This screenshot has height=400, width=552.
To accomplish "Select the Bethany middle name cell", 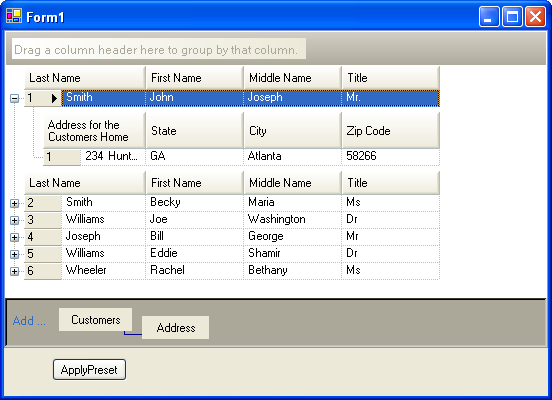I will (293, 270).
